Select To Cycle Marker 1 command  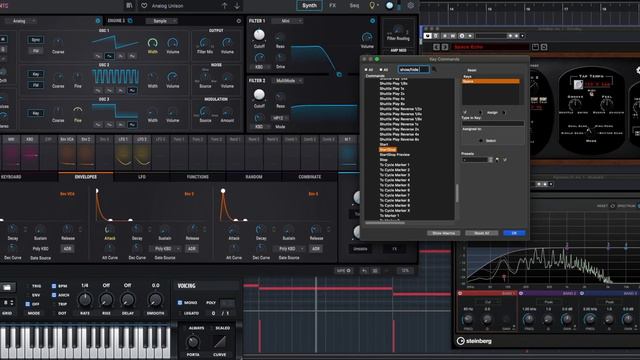(x=394, y=165)
